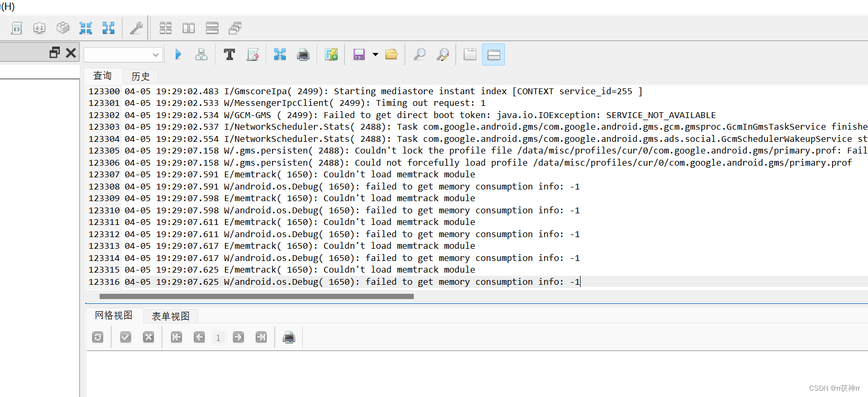Click the hierarchy plan icon
Viewport: 868px width, 397px height.
201,55
